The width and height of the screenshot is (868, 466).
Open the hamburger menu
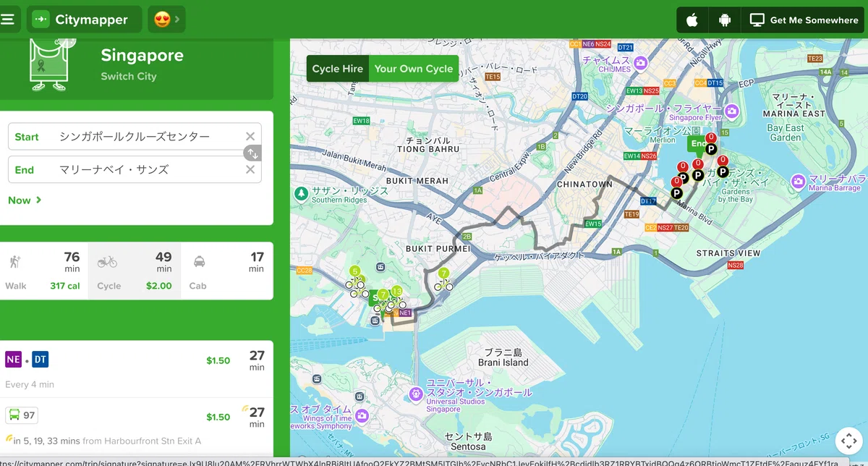pos(8,20)
